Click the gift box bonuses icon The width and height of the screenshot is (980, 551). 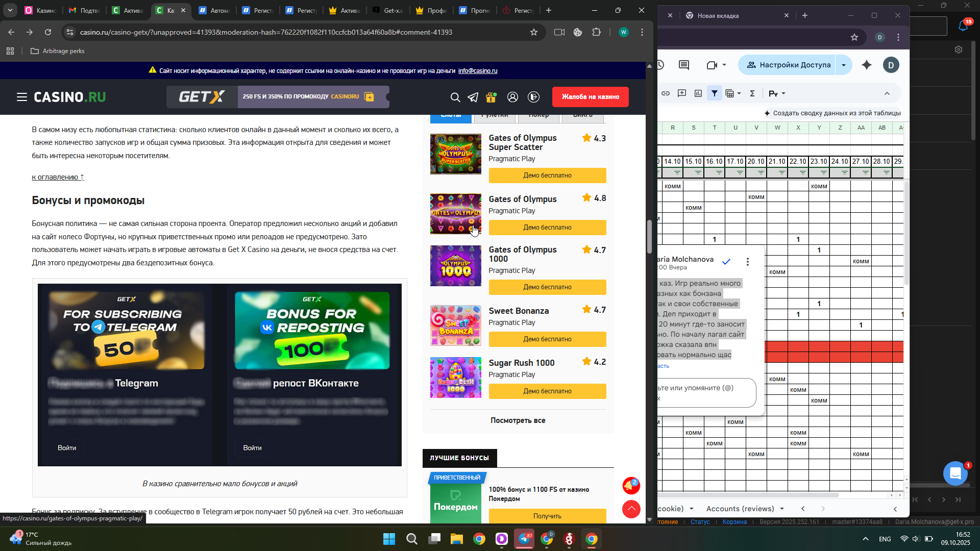(491, 97)
